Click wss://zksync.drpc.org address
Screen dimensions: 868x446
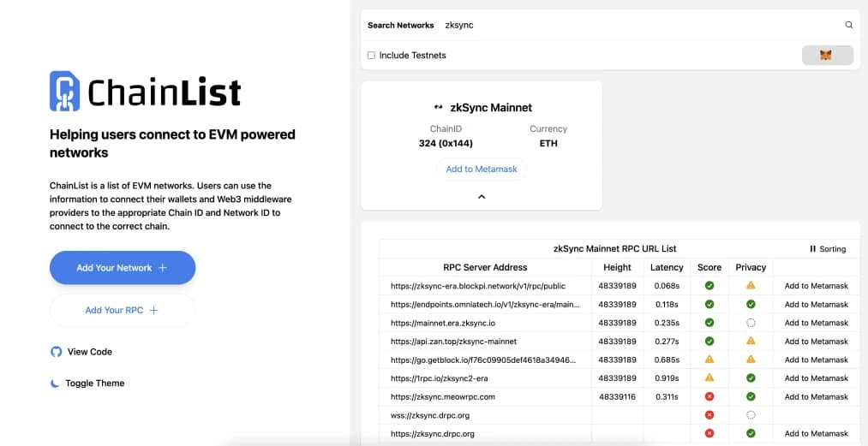(x=430, y=415)
